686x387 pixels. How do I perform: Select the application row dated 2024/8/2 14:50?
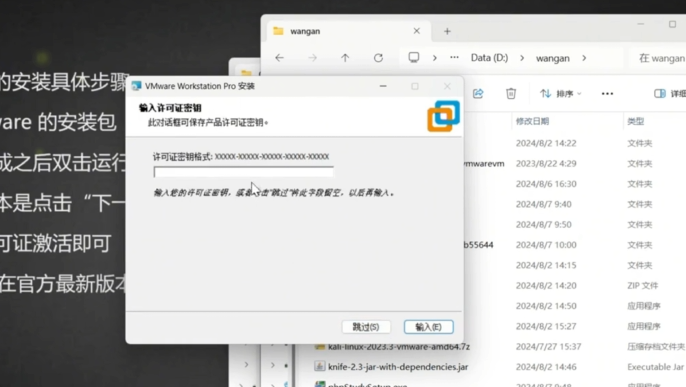pyautogui.click(x=546, y=306)
